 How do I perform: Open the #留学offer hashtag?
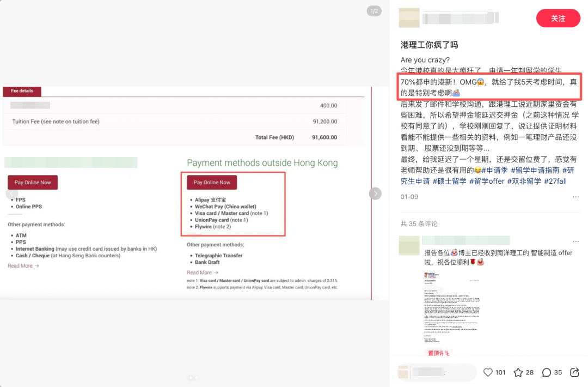(x=487, y=181)
